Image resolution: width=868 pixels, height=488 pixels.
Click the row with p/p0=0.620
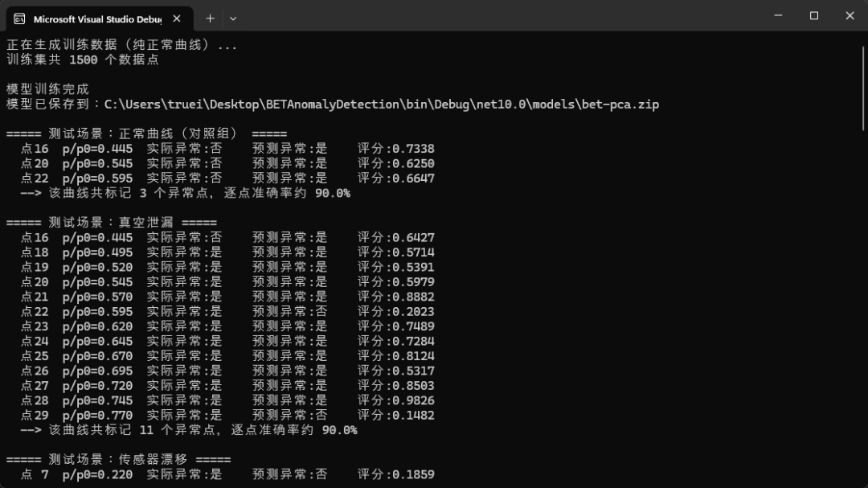click(227, 326)
